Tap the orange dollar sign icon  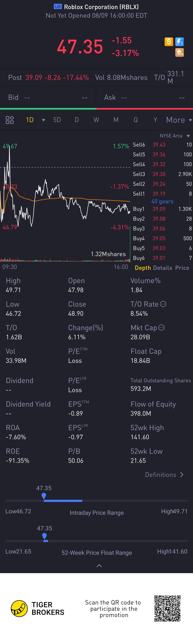[169, 42]
